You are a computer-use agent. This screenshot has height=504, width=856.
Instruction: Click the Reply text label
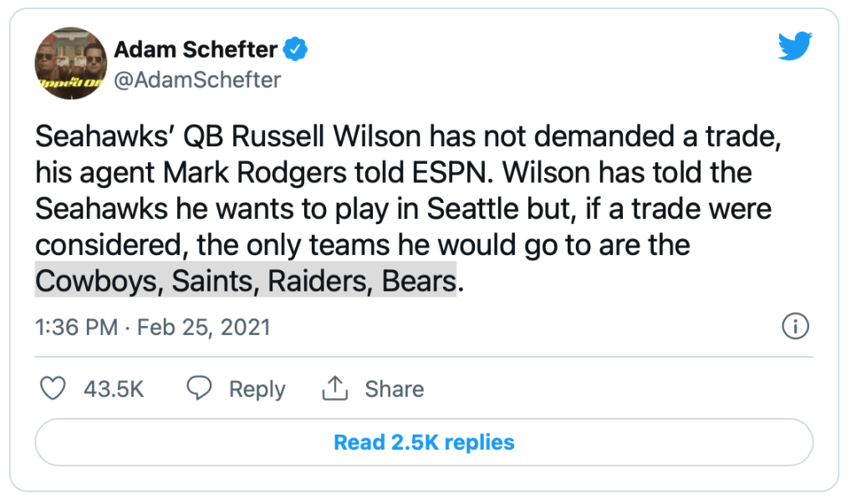click(257, 389)
